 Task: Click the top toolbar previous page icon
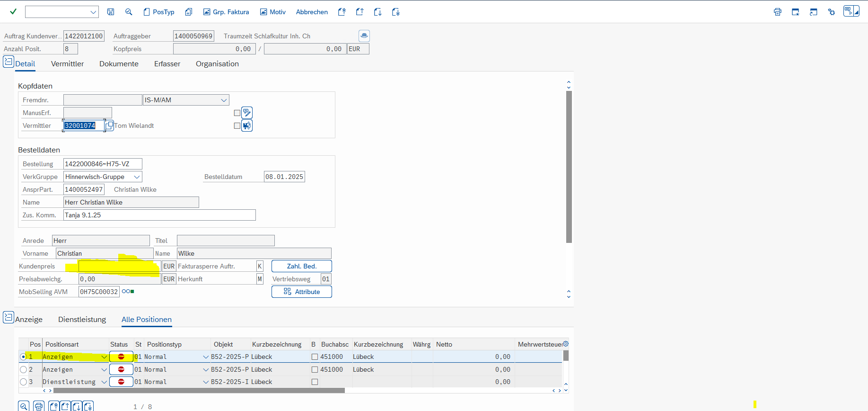[x=360, y=12]
